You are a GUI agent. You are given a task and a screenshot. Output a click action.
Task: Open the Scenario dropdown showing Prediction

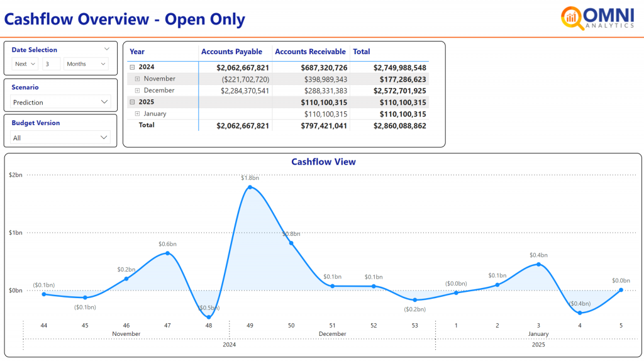click(61, 102)
